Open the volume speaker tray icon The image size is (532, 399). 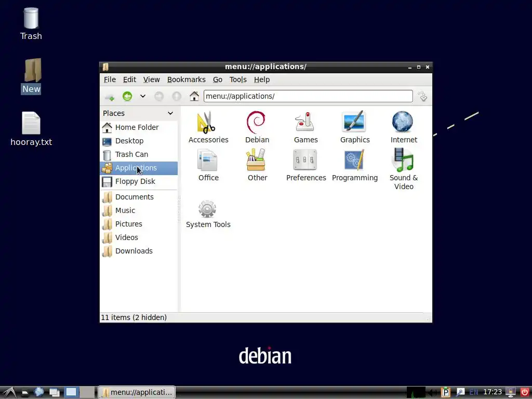433,393
